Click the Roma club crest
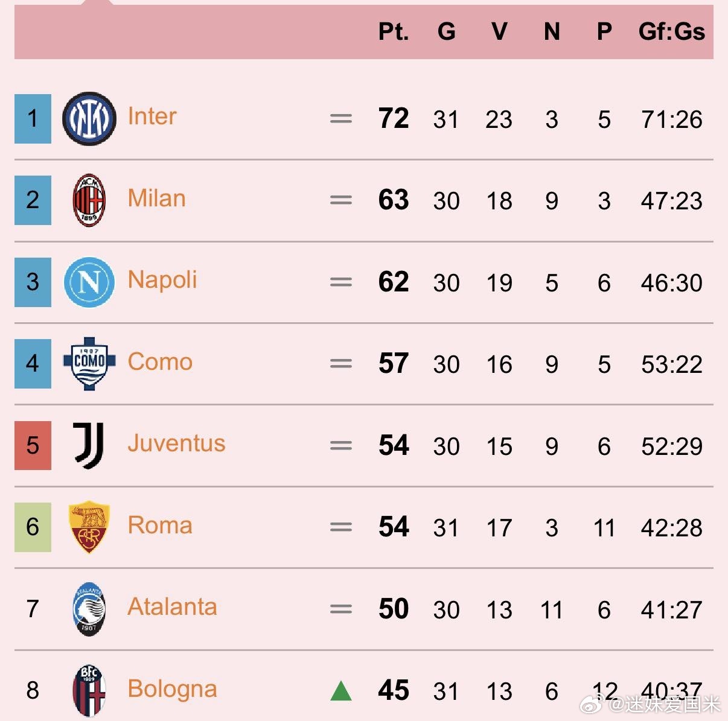This screenshot has height=721, width=728. coord(89,527)
